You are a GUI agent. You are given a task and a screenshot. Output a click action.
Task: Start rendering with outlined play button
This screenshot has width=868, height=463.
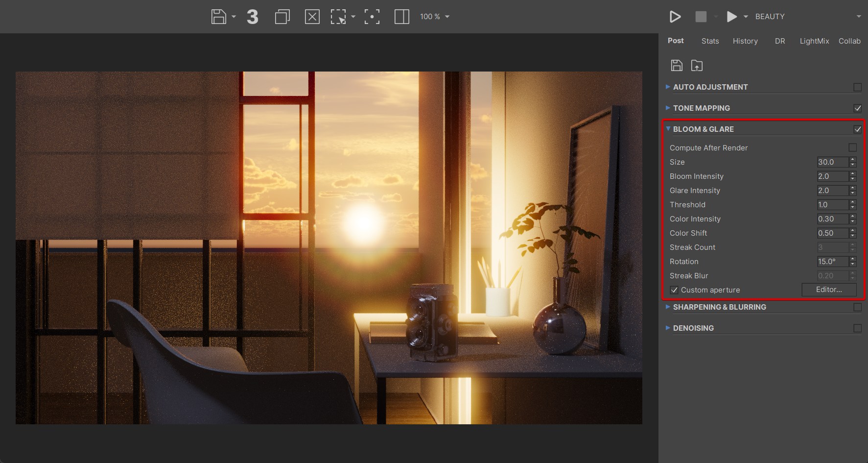675,17
